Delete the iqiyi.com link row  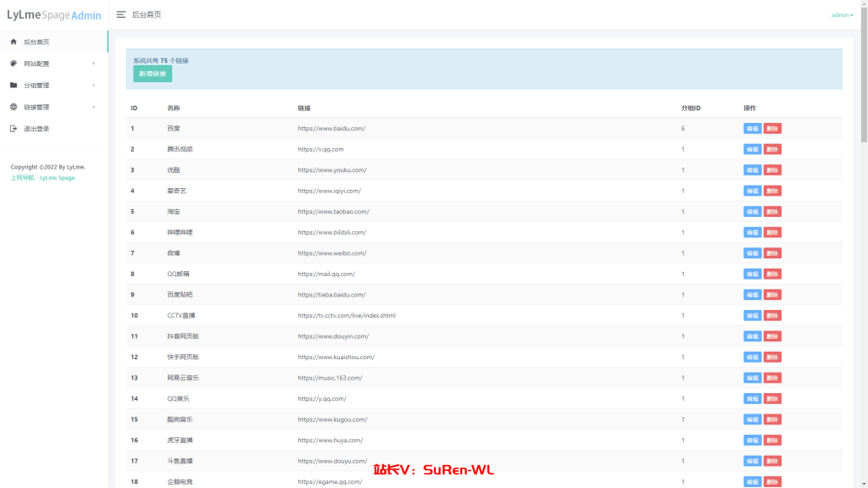[772, 191]
